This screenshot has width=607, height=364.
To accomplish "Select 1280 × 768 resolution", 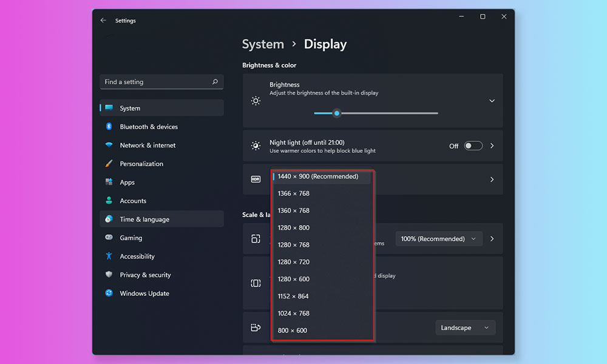I will point(321,245).
